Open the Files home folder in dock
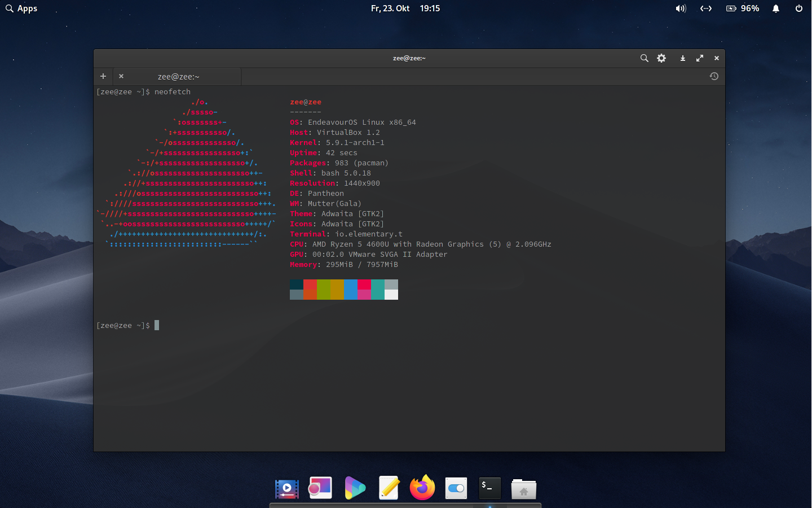812x508 pixels. click(x=524, y=488)
